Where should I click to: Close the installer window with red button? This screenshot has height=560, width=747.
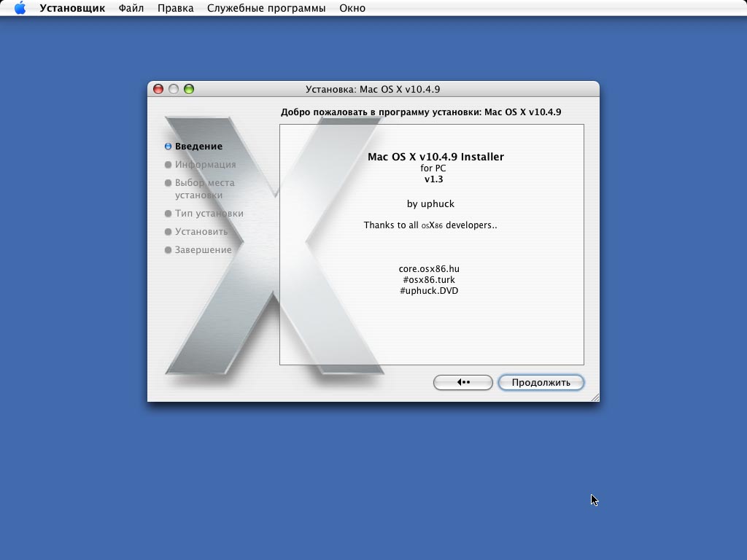[x=158, y=89]
